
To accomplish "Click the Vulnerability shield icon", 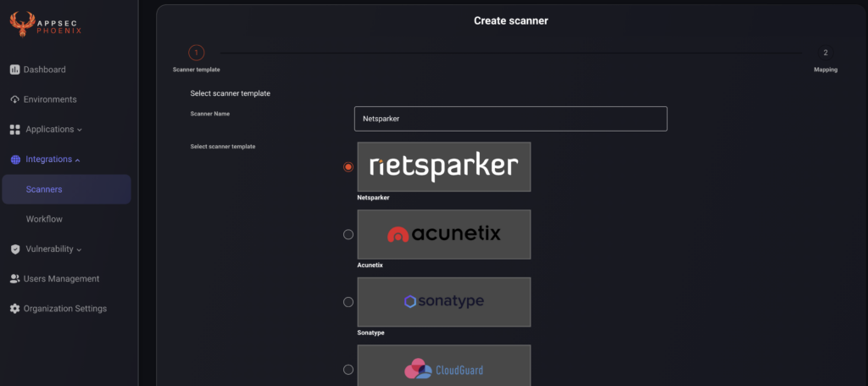I will click(x=15, y=249).
